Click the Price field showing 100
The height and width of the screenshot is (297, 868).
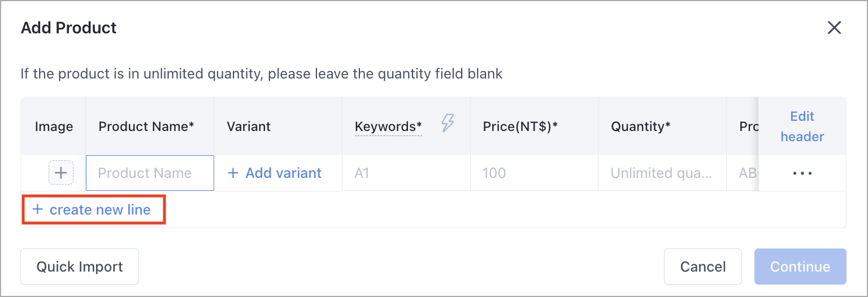coord(534,173)
